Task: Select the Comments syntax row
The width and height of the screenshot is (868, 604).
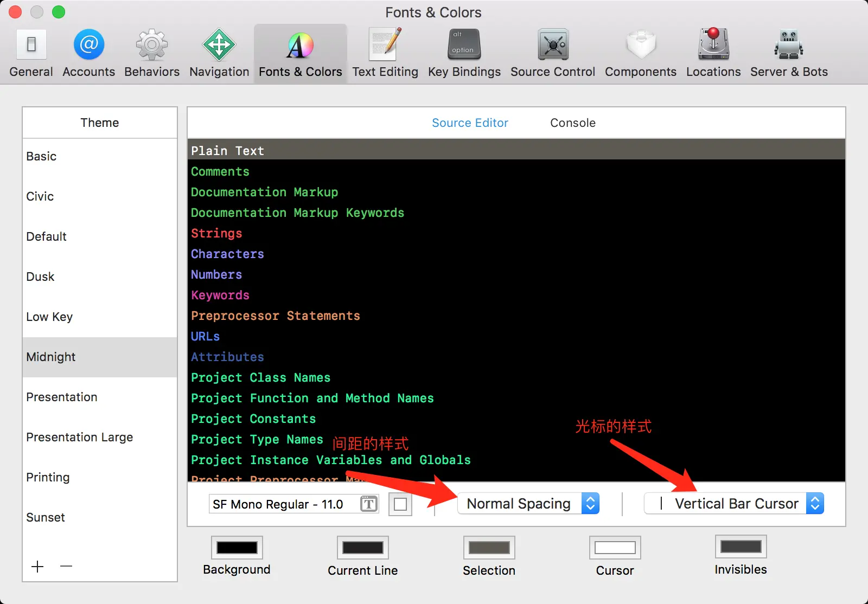Action: pyautogui.click(x=516, y=171)
